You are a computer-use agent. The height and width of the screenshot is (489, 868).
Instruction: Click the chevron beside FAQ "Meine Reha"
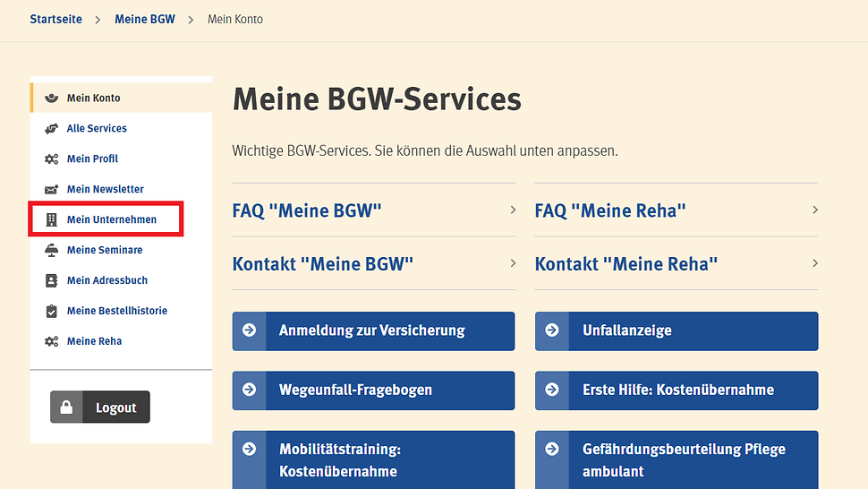click(815, 210)
